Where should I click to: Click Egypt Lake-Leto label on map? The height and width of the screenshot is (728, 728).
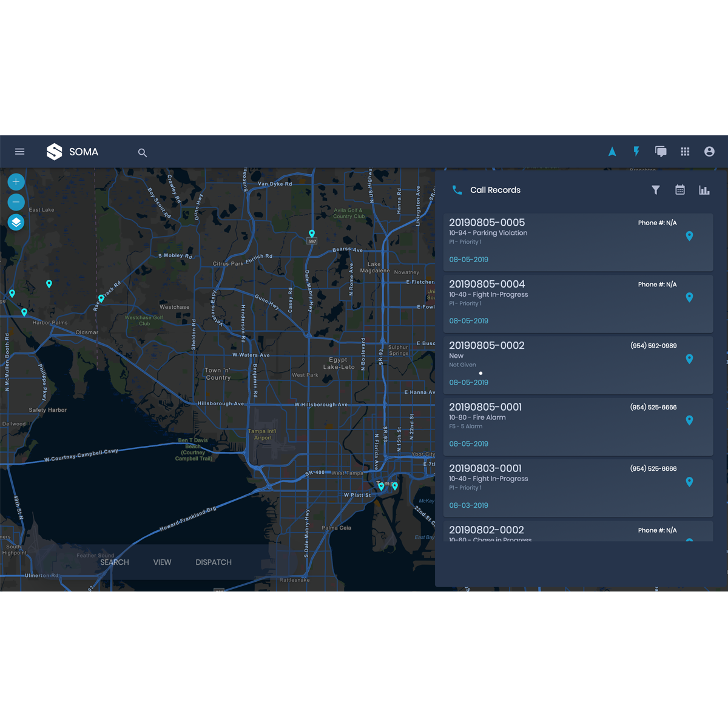coord(339,363)
